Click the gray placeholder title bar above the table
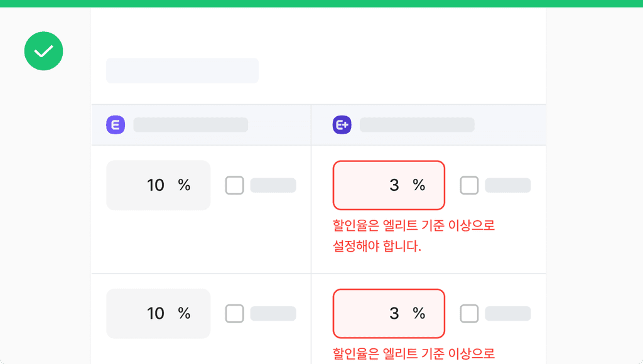Screen dimensions: 643x364 click(182, 70)
